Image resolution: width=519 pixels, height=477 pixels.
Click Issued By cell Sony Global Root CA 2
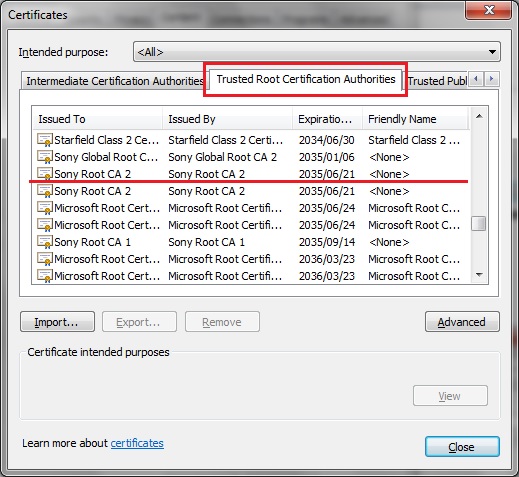tap(222, 157)
